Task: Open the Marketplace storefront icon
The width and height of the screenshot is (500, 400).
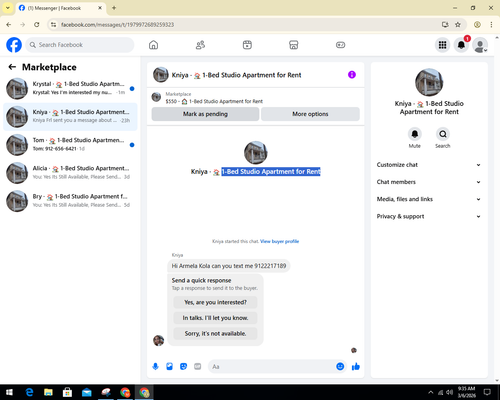Action: 294,45
